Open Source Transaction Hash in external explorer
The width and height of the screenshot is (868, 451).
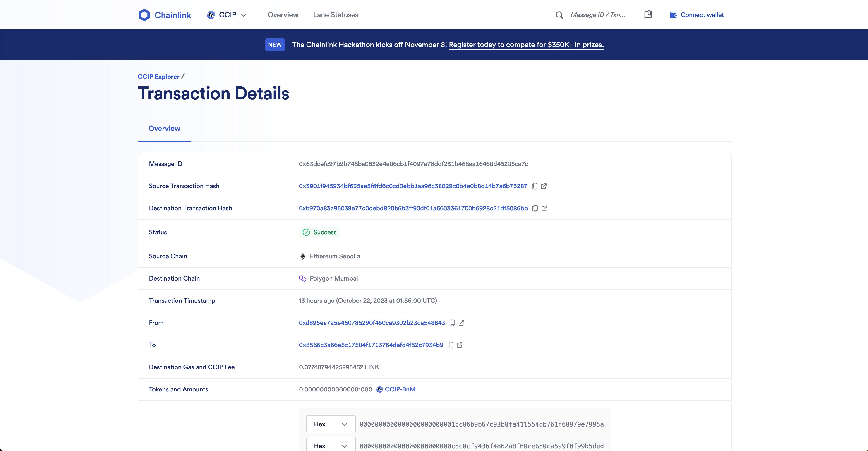[x=544, y=186]
